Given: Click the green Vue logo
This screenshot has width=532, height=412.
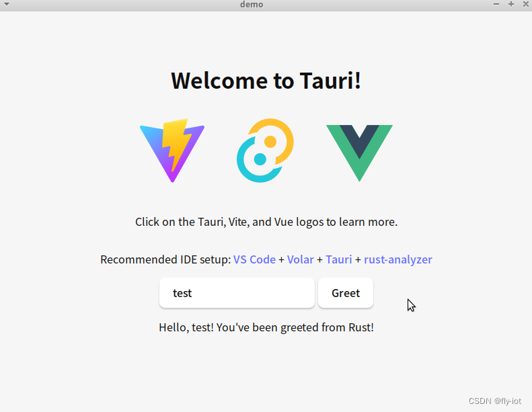Looking at the screenshot, I should pyautogui.click(x=359, y=153).
